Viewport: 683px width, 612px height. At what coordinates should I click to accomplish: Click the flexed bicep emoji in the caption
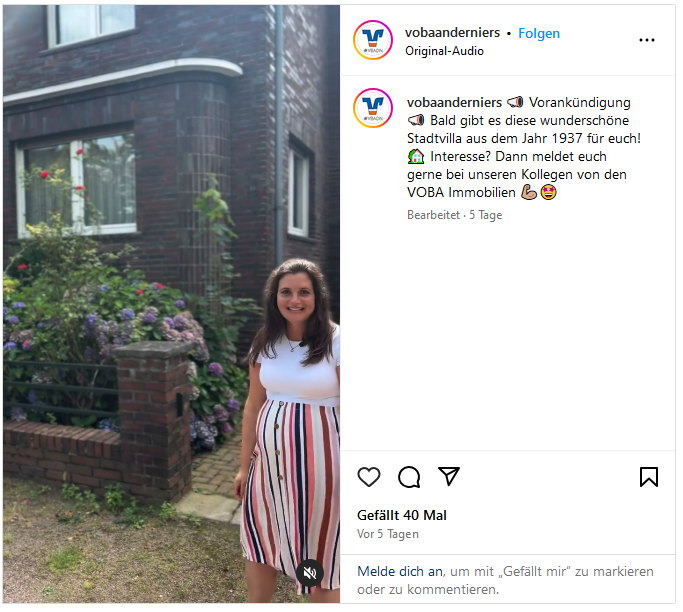click(x=529, y=192)
